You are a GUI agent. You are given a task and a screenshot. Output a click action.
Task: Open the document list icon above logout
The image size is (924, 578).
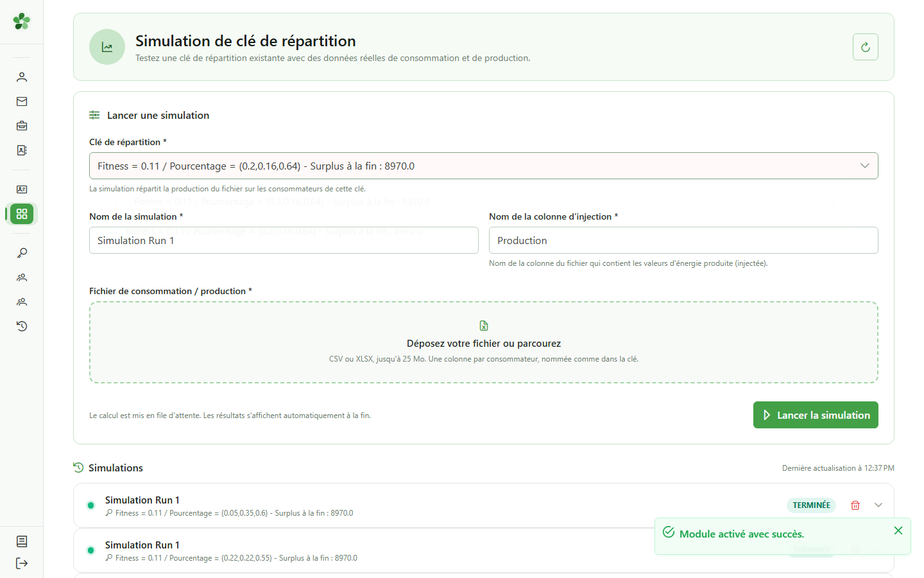pyautogui.click(x=22, y=541)
